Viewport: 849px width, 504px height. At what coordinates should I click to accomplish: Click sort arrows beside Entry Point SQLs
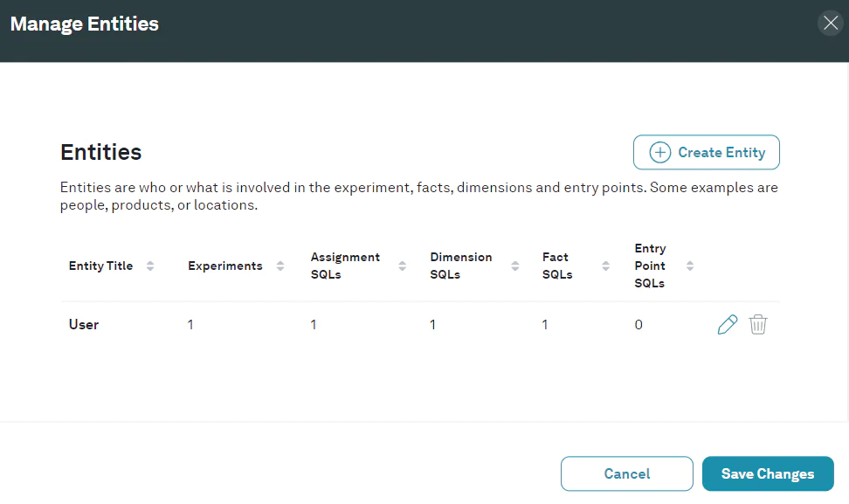pyautogui.click(x=690, y=266)
